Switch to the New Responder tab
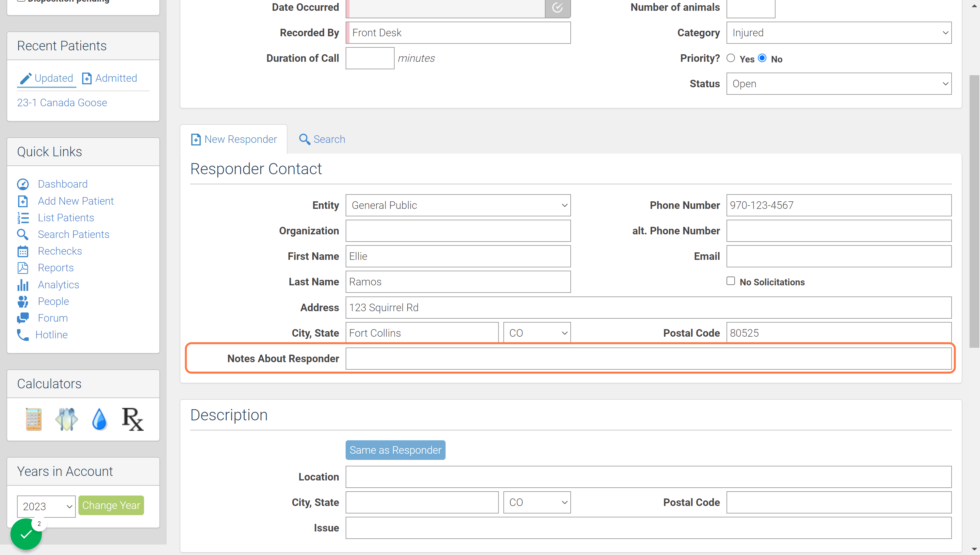The width and height of the screenshot is (980, 555). click(x=234, y=140)
